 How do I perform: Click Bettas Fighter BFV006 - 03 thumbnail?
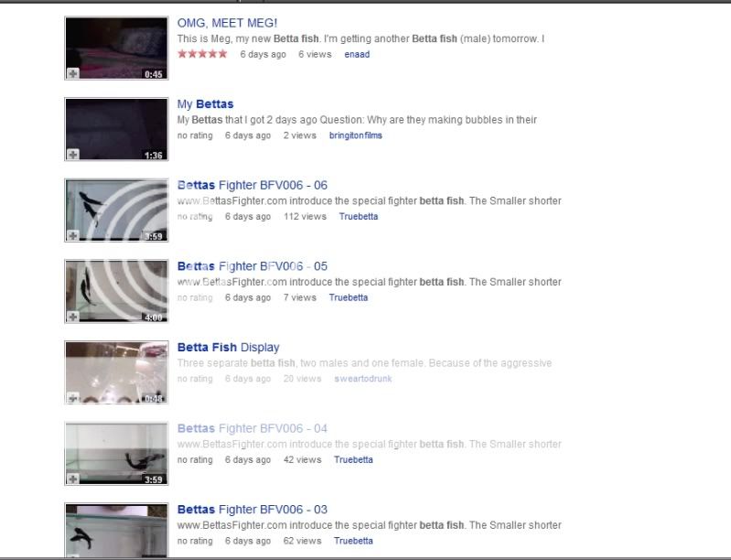point(116,530)
